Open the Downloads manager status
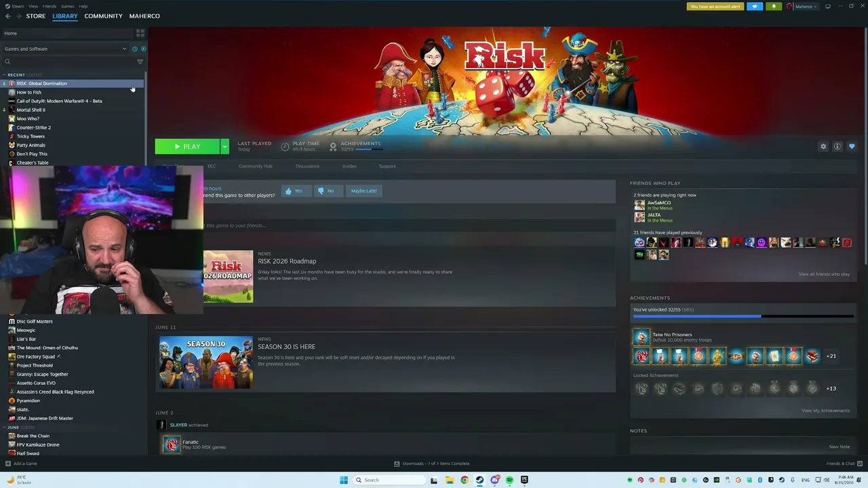Viewport: 868px width, 488px height. pyautogui.click(x=432, y=464)
